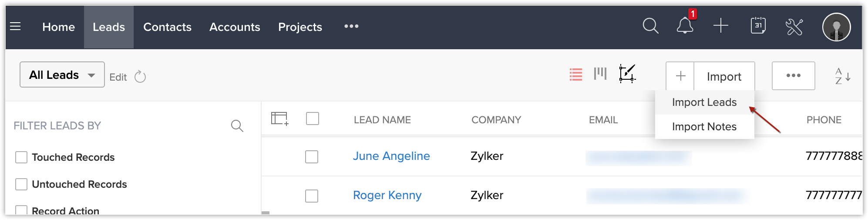Click the search magnifier in top bar
Viewport: 868px width, 220px height.
(650, 26)
